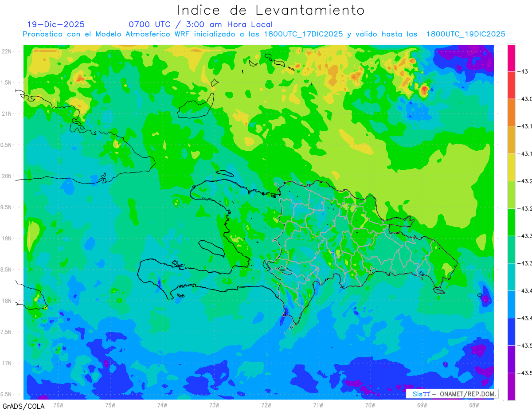Click the "71W" longitude label

pos(318,405)
